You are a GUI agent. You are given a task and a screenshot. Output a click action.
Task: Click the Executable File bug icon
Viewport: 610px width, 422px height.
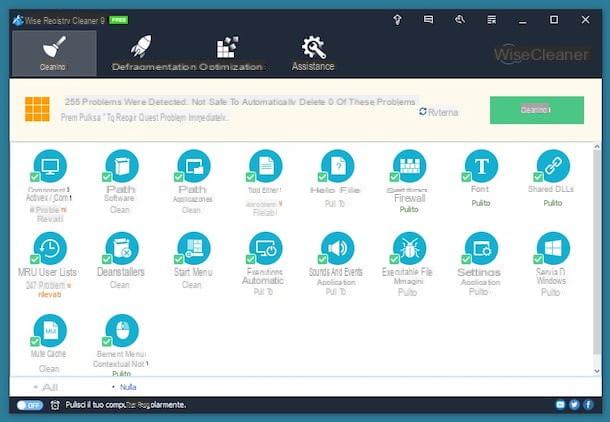point(410,249)
